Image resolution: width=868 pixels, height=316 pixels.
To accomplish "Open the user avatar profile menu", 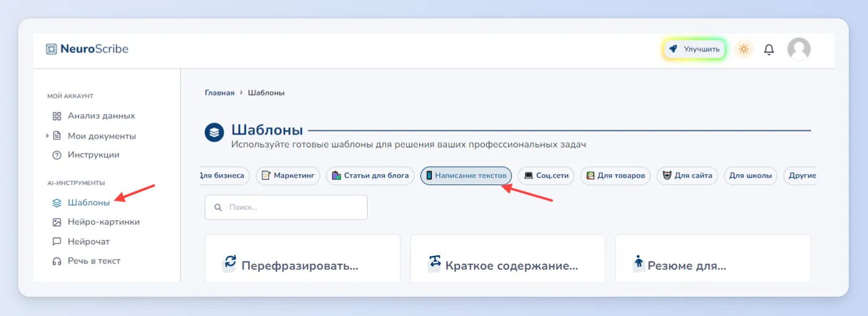I will coord(799,49).
